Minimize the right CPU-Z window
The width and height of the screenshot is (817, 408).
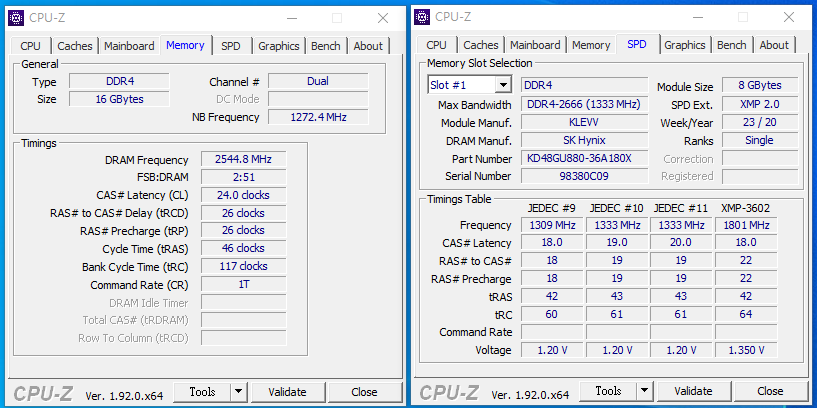click(699, 17)
